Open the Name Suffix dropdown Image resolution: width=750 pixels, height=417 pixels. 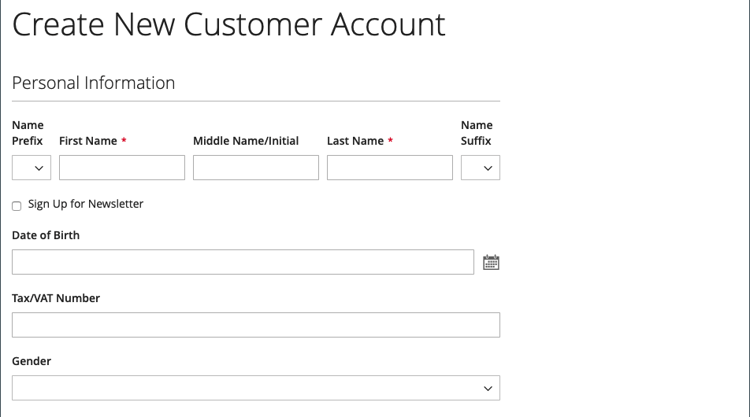click(x=480, y=168)
